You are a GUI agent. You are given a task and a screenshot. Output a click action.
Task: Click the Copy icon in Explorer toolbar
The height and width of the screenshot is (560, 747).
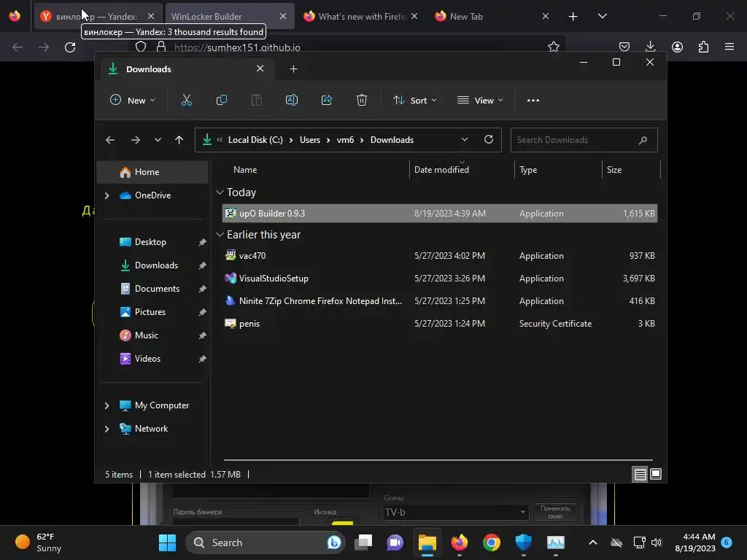pyautogui.click(x=222, y=100)
